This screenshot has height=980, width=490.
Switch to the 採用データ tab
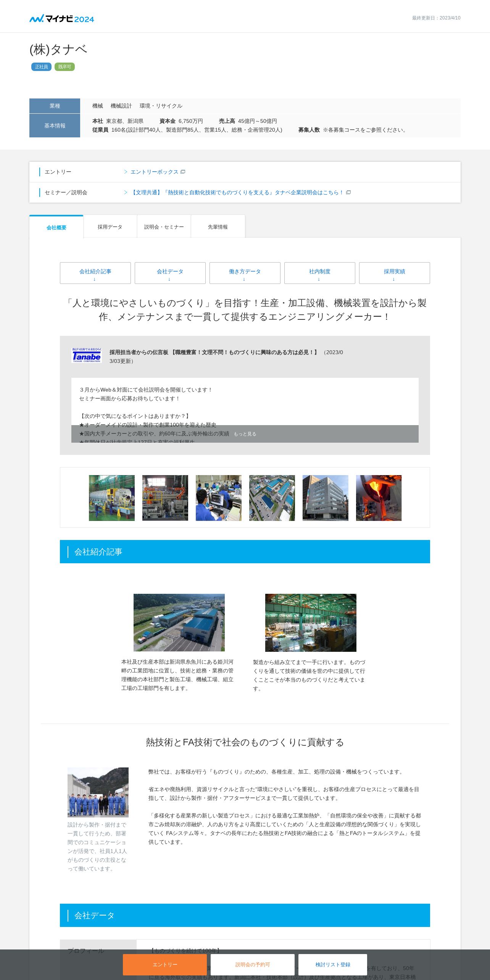[x=110, y=227]
